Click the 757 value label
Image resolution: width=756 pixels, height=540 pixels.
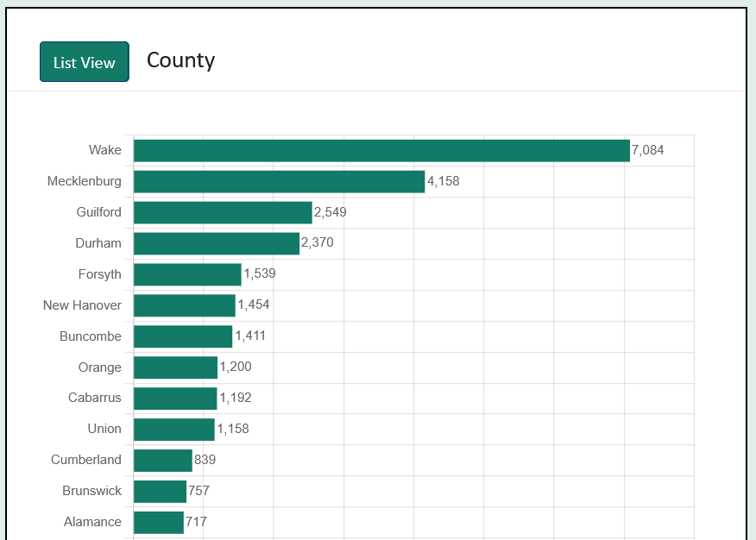pos(199,491)
